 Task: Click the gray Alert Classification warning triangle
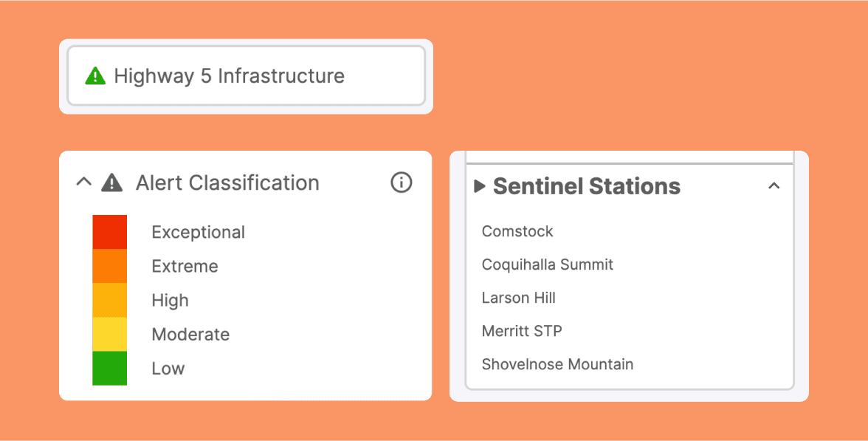pyautogui.click(x=111, y=182)
